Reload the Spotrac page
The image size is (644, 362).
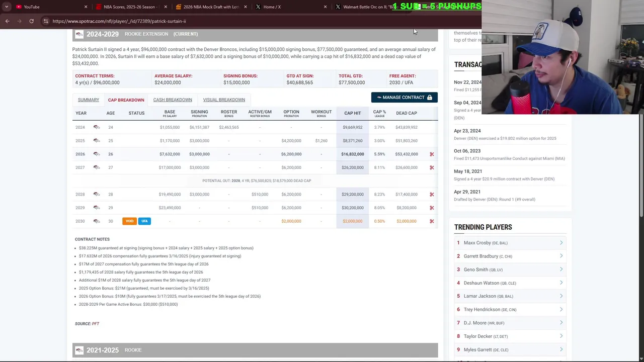(x=31, y=21)
